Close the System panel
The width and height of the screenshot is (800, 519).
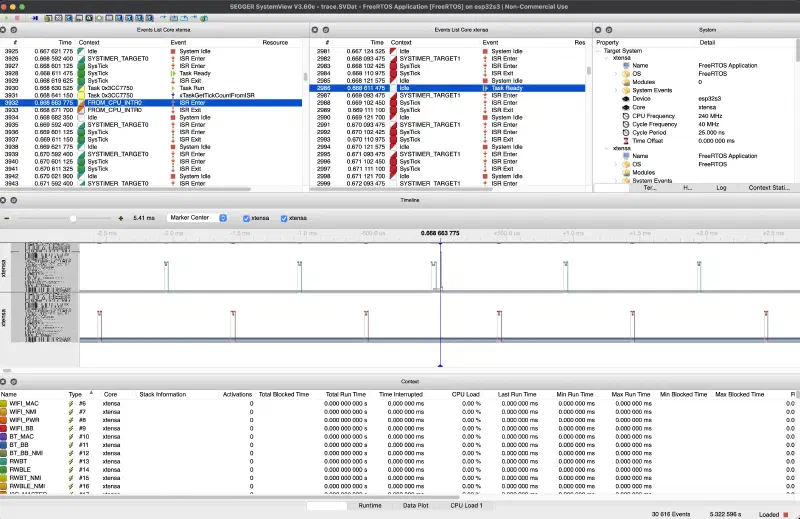598,30
